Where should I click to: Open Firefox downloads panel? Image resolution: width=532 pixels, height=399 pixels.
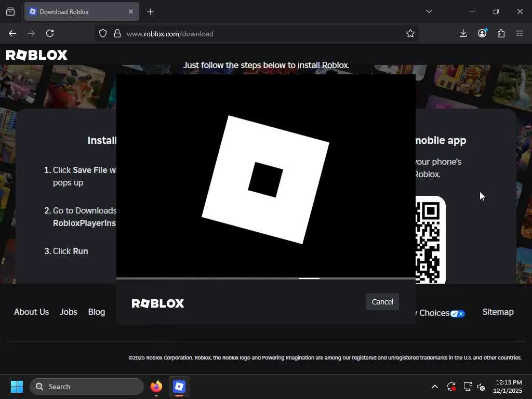click(463, 33)
